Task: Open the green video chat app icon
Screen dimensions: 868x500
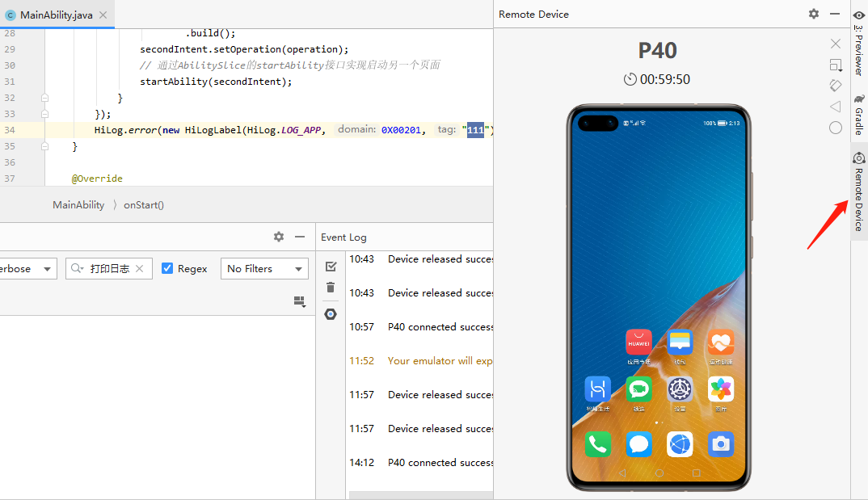Action: click(x=638, y=389)
